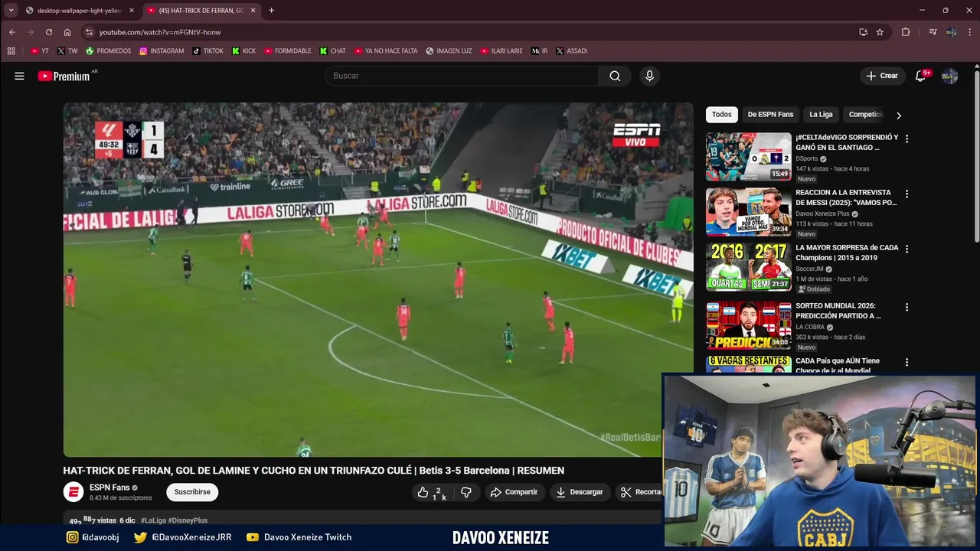Open the FORMIDABLE bookmark
Screen dimensions: 980x551
288,51
